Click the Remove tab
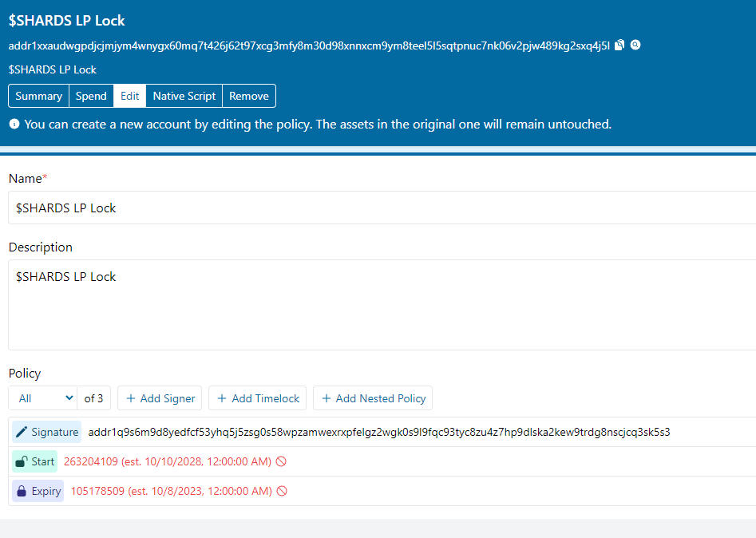Image resolution: width=756 pixels, height=538 pixels. click(249, 96)
